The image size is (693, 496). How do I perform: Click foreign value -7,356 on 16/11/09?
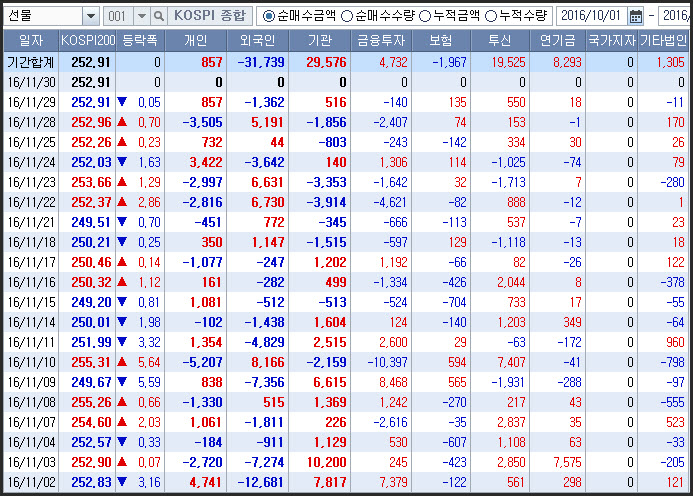[264, 382]
